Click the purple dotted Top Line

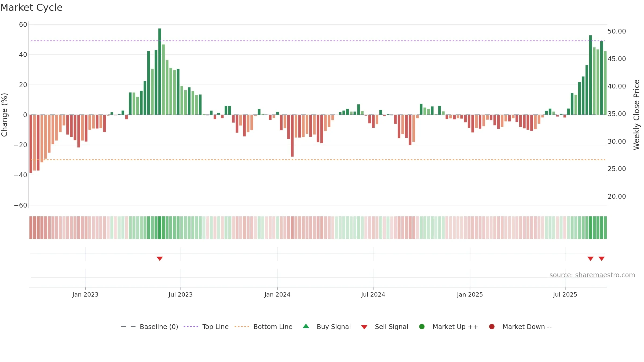click(318, 41)
